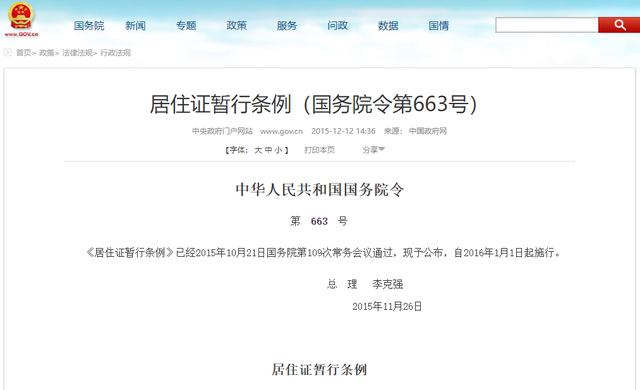Click the paragraph starting 《居住证暂行条例》已经2015年
This screenshot has height=390, width=640.
[324, 253]
